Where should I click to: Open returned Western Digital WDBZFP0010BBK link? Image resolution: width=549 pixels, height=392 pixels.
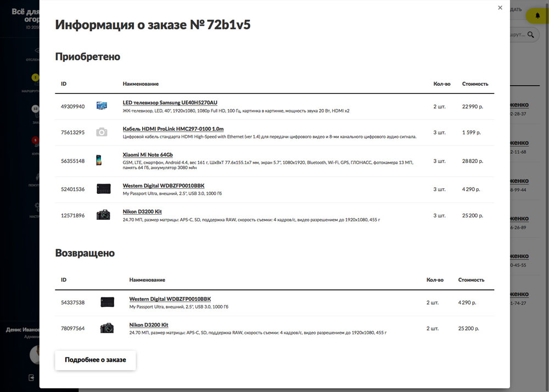click(x=170, y=299)
